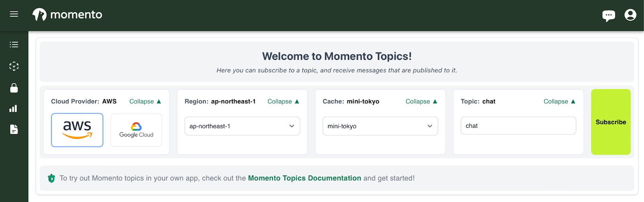Select Google Cloud as cloud provider
This screenshot has width=644, height=202.
[x=136, y=130]
